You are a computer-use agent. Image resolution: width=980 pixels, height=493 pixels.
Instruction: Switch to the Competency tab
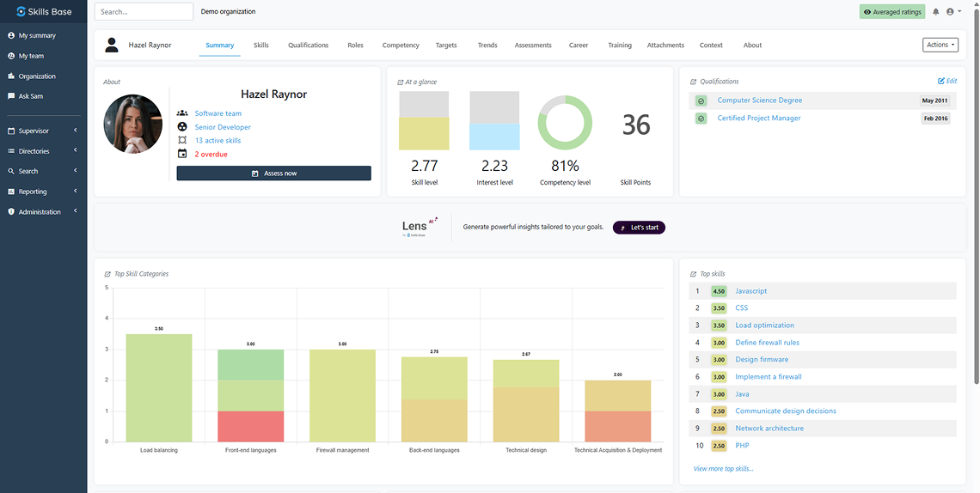click(x=401, y=46)
